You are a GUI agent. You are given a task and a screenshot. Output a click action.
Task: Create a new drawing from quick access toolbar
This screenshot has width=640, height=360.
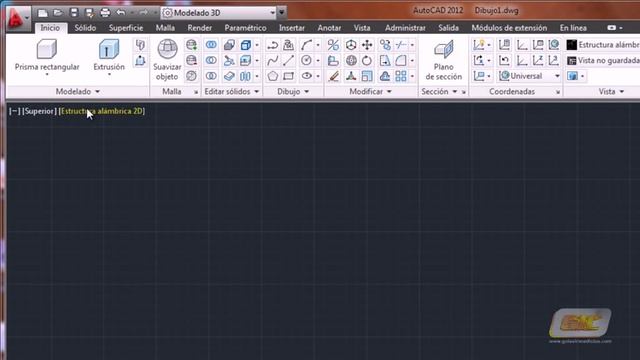pyautogui.click(x=43, y=13)
